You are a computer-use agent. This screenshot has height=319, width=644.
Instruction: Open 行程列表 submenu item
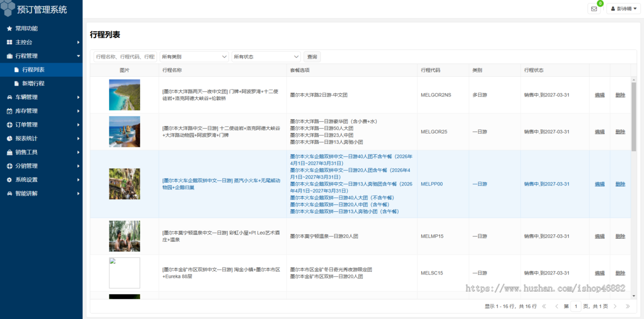click(41, 70)
